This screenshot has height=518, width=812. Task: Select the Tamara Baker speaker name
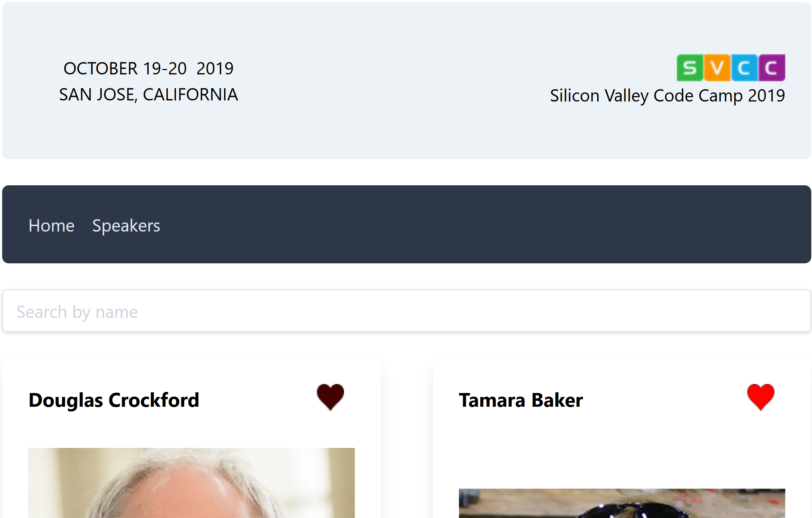(521, 400)
